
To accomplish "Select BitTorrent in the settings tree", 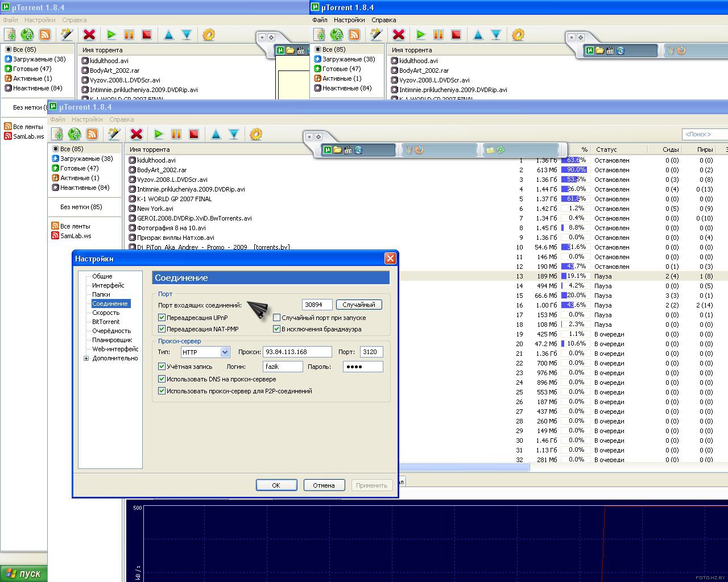I will click(106, 322).
